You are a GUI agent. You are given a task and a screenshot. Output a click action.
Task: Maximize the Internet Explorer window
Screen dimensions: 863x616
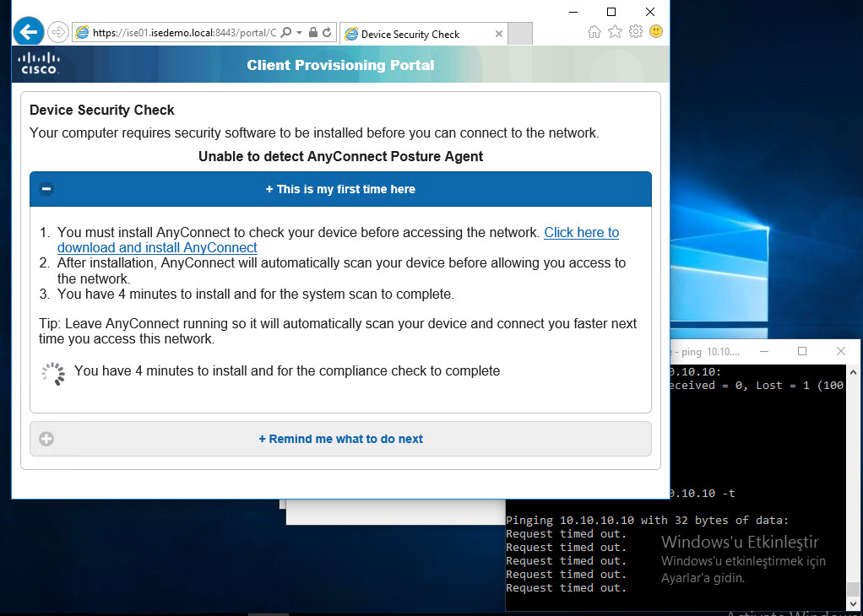(x=611, y=12)
